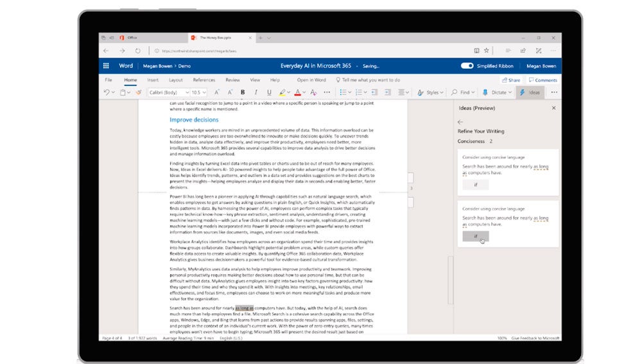Viewport: 642px width, 364px height.
Task: Click the Grow Font icon
Action: [x=217, y=92]
